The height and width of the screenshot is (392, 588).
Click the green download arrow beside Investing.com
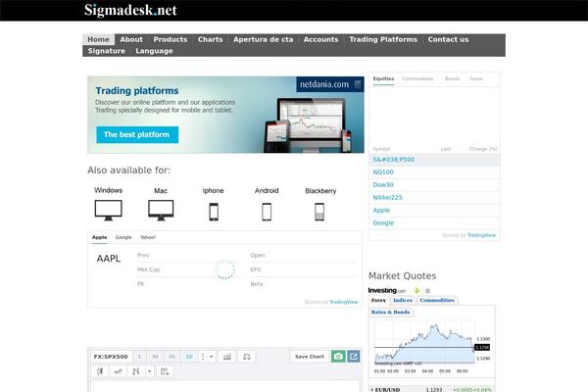[x=416, y=291]
